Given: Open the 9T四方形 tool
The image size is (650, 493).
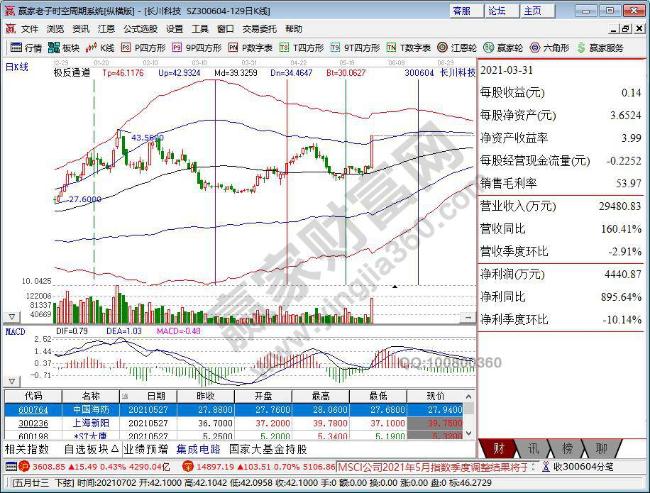Looking at the screenshot, I should tap(355, 48).
